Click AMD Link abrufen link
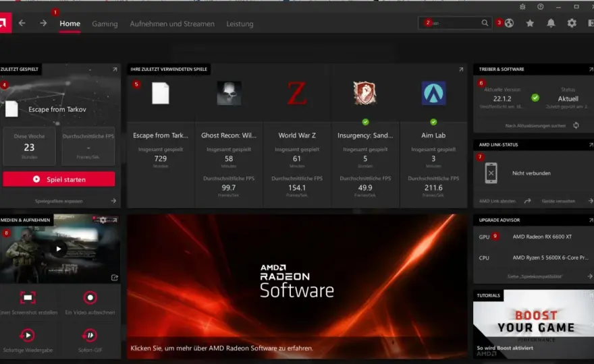The width and height of the screenshot is (594, 364). (497, 201)
